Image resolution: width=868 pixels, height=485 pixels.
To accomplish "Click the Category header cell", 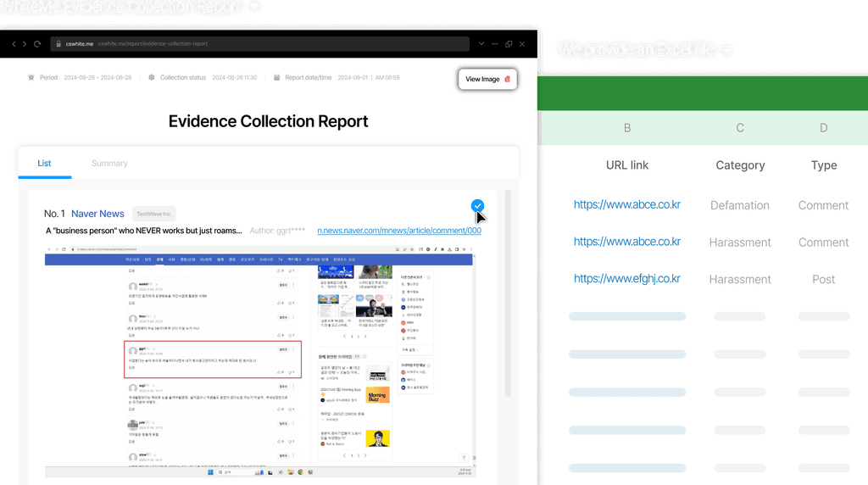I will click(x=740, y=165).
